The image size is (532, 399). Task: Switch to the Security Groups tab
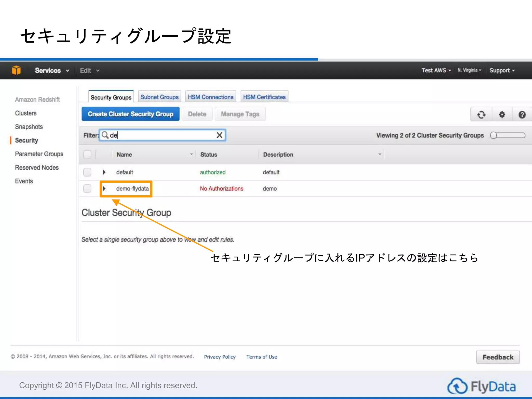pos(111,97)
